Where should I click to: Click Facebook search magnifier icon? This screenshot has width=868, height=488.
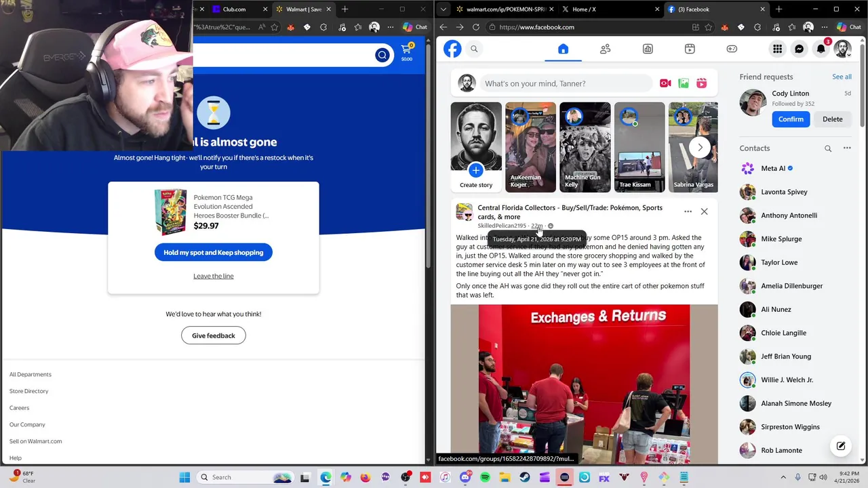pos(474,49)
